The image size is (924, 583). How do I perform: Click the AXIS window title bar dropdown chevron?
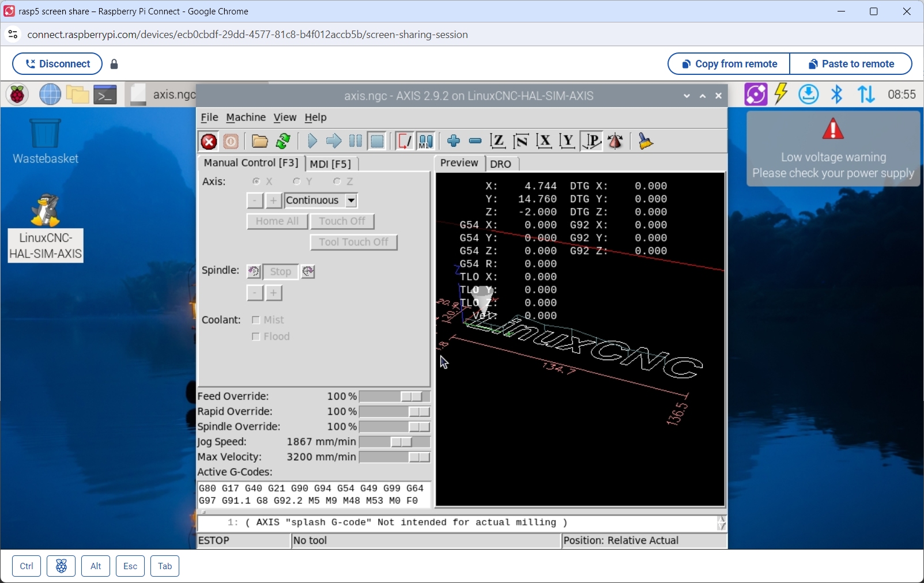click(x=687, y=96)
